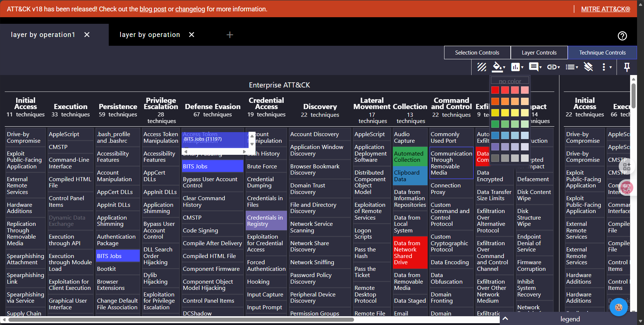Expand the legend panel chevron
Image resolution: width=644 pixels, height=325 pixels.
pyautogui.click(x=505, y=318)
